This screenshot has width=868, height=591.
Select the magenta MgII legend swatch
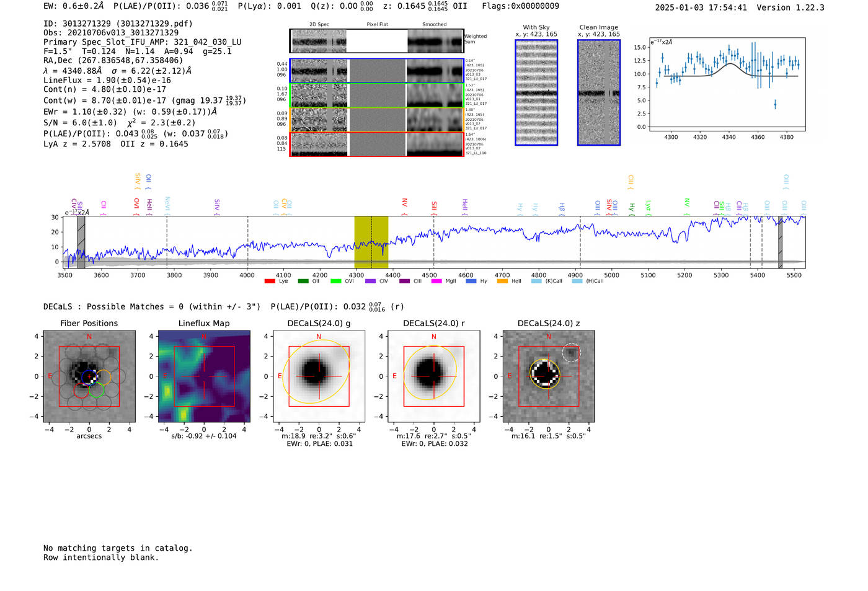[x=436, y=281]
